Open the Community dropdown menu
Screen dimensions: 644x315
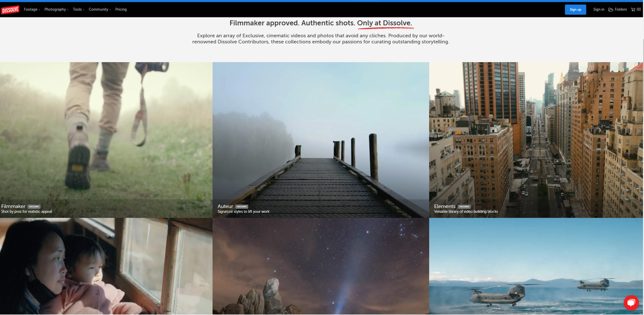[x=100, y=9]
